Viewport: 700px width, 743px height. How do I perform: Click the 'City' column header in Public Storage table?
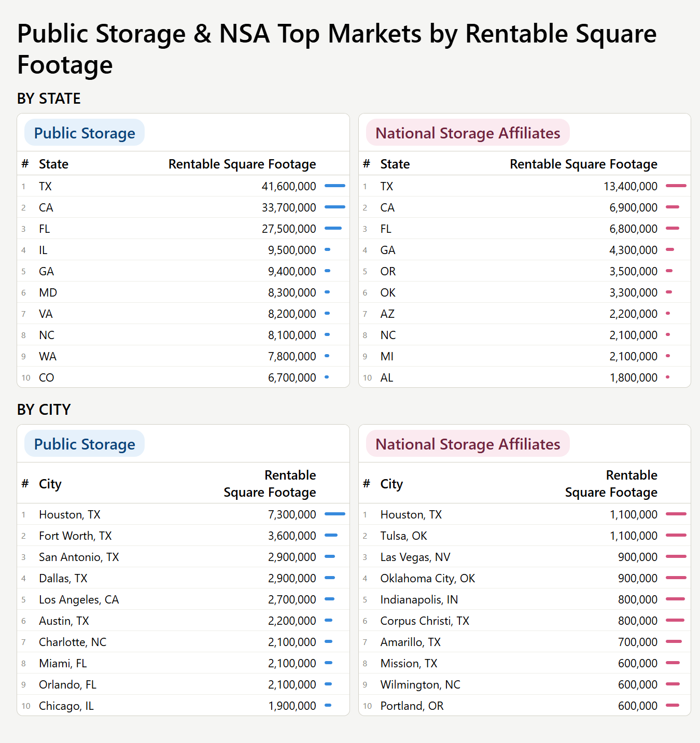50,484
